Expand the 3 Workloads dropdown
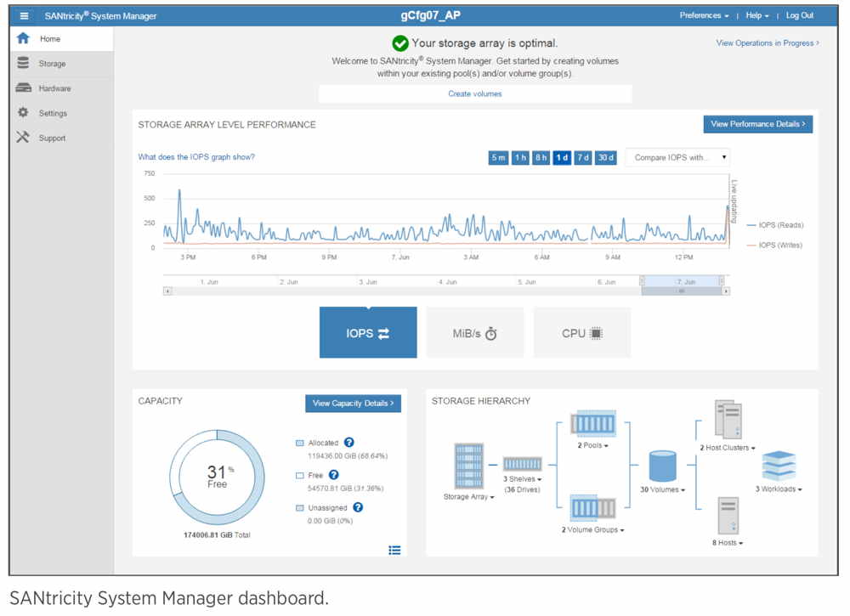850x616 pixels. 779,489
